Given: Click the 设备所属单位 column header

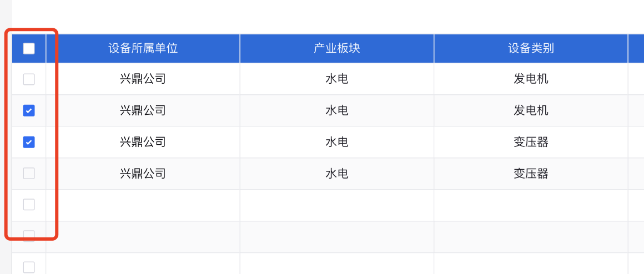Looking at the screenshot, I should [x=143, y=48].
